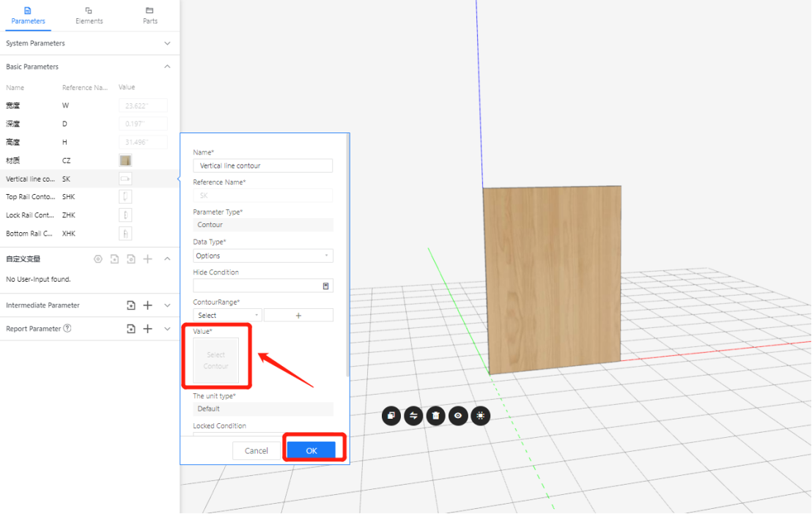812x514 pixels.
Task: Click the OK button
Action: [311, 450]
